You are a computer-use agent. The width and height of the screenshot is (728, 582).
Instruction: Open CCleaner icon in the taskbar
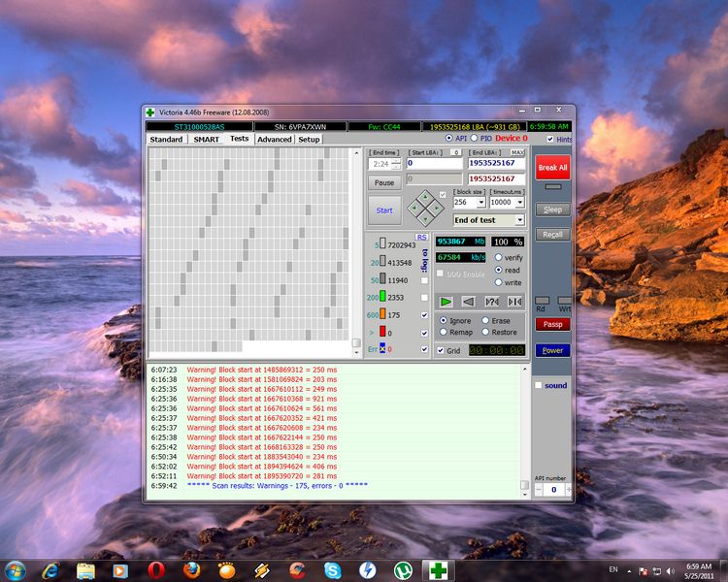click(x=297, y=570)
